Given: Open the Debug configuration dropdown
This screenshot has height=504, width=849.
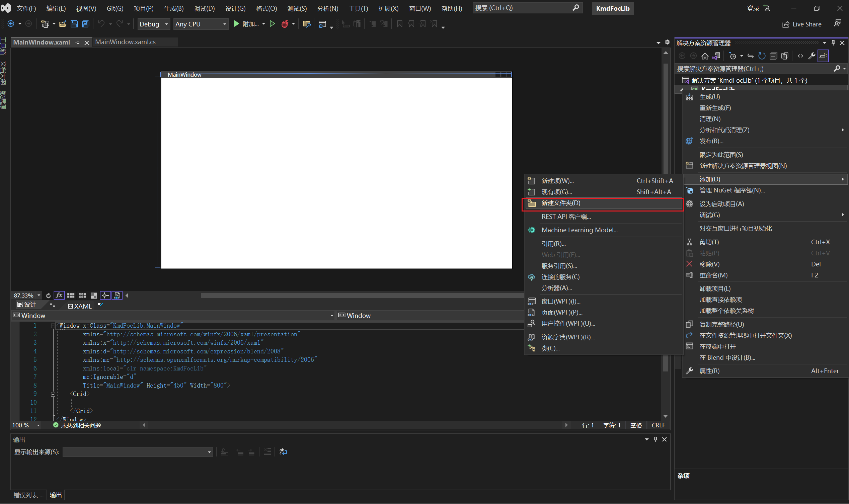Looking at the screenshot, I should click(154, 24).
